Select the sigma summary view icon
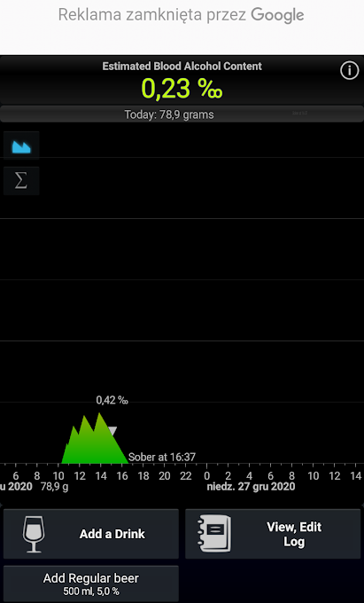 click(21, 180)
